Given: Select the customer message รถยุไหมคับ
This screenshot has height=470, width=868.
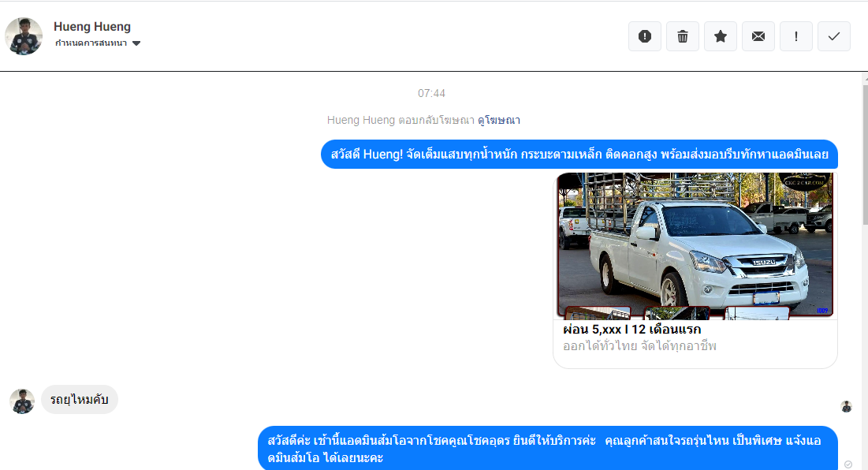Looking at the screenshot, I should [x=79, y=400].
